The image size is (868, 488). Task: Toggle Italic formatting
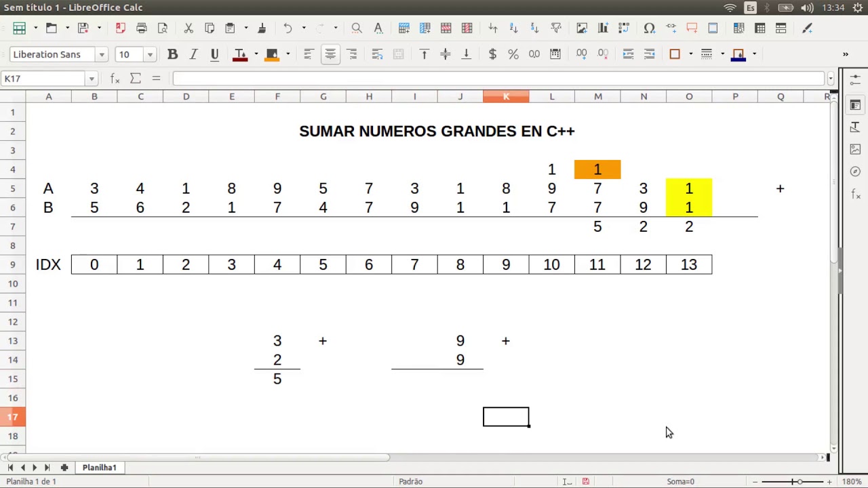click(193, 54)
